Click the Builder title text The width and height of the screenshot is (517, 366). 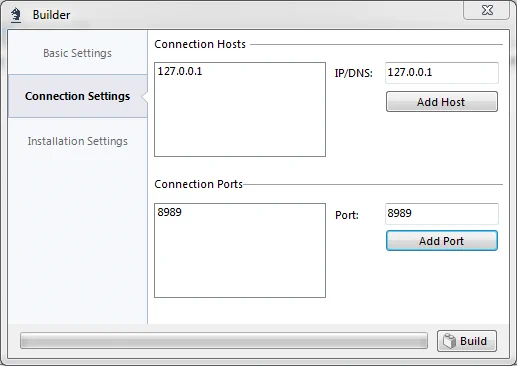coord(51,15)
